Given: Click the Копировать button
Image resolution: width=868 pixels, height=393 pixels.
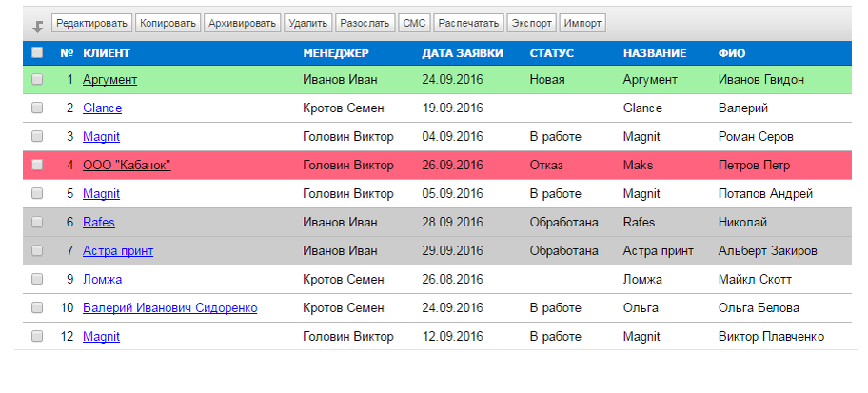Looking at the screenshot, I should point(168,23).
